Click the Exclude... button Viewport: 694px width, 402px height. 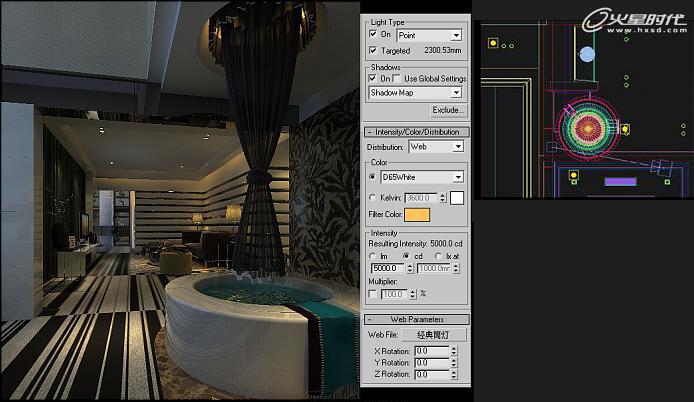(448, 110)
